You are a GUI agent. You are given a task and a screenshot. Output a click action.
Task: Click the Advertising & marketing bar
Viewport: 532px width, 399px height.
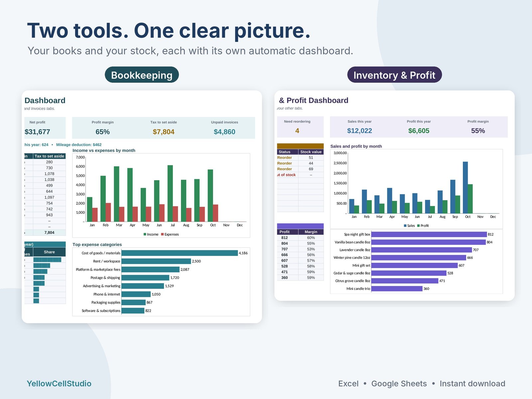(x=143, y=286)
